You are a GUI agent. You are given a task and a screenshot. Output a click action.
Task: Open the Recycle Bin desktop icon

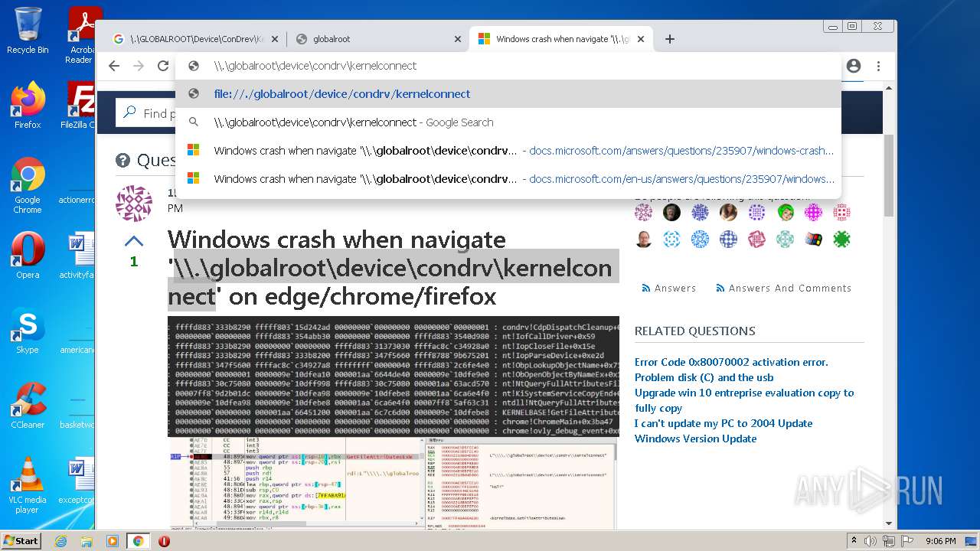point(28,31)
